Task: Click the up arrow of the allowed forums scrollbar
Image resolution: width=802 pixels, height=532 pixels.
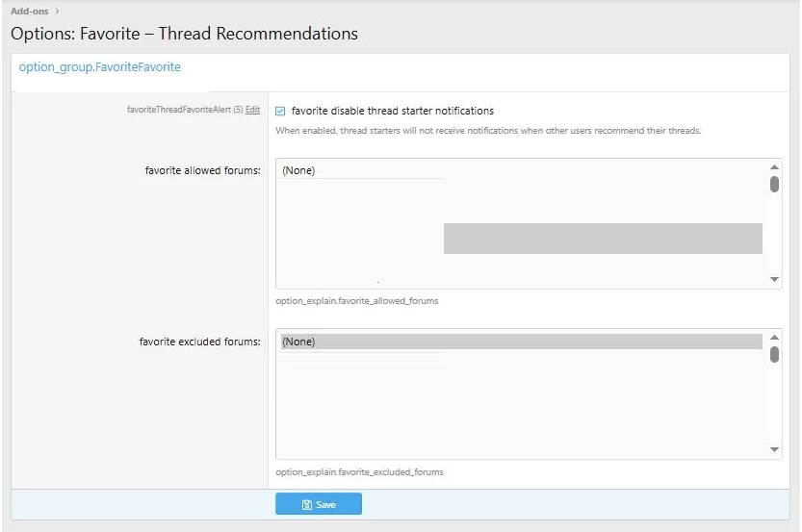Action: [774, 167]
